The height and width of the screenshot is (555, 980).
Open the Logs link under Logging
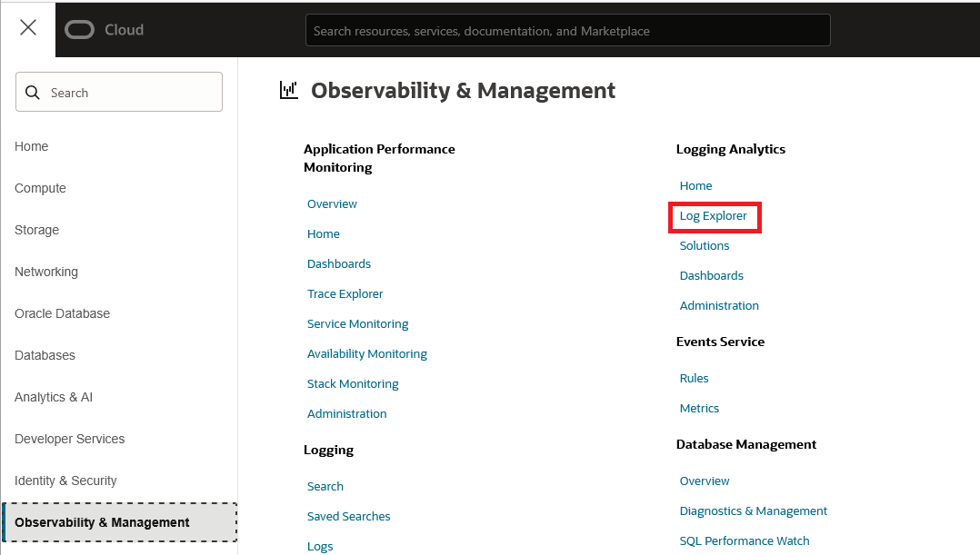pyautogui.click(x=320, y=546)
